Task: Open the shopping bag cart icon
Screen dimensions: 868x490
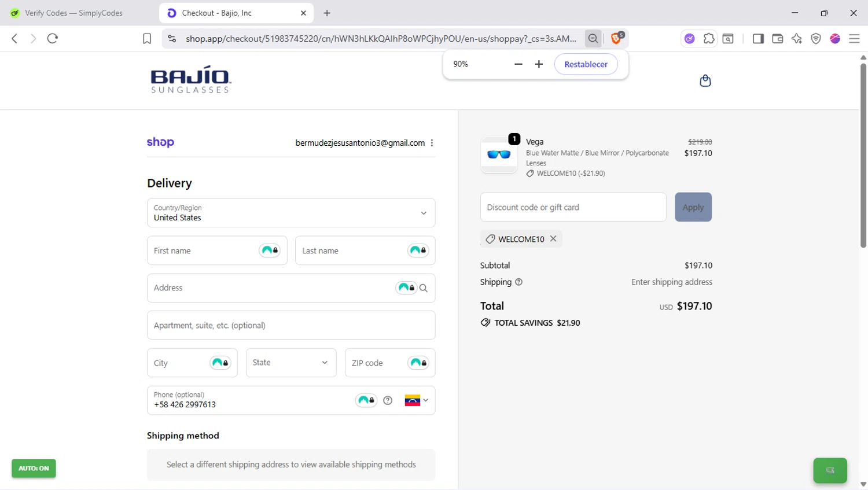Action: (x=705, y=80)
